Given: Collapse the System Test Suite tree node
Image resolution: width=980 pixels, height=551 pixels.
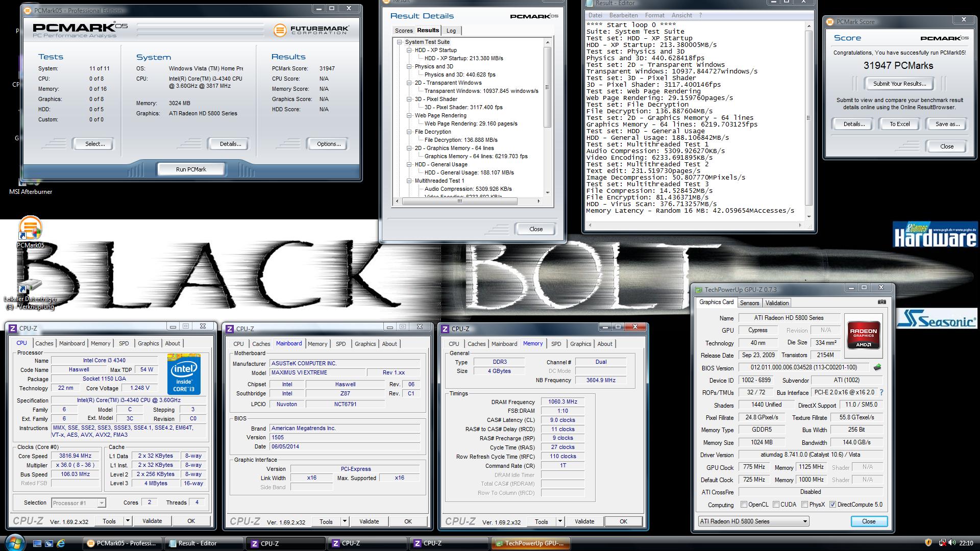Looking at the screenshot, I should tap(400, 42).
